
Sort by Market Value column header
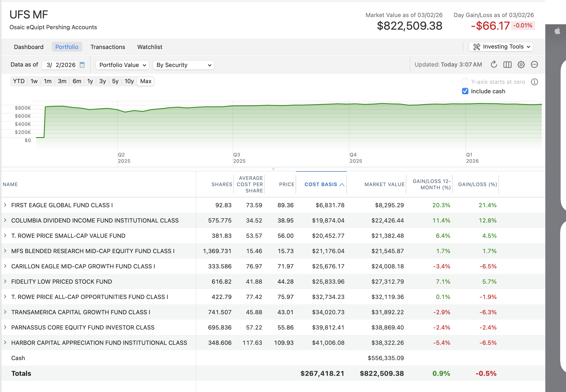(384, 185)
